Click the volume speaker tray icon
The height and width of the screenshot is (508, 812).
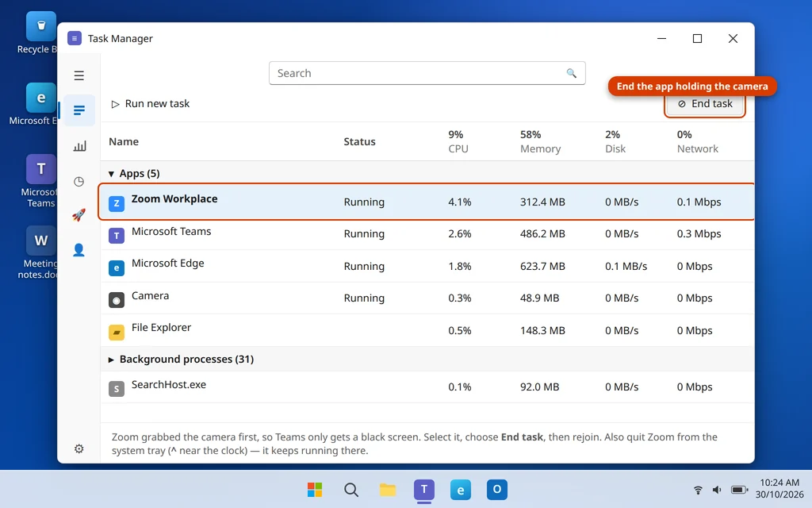717,489
